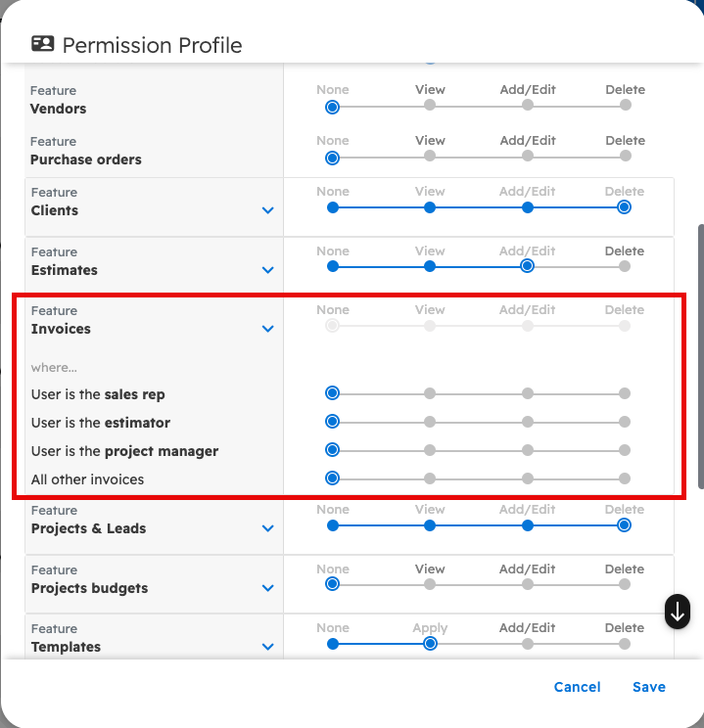Screen dimensions: 704x728
Task: Set sales rep invoices to View
Action: 430,393
